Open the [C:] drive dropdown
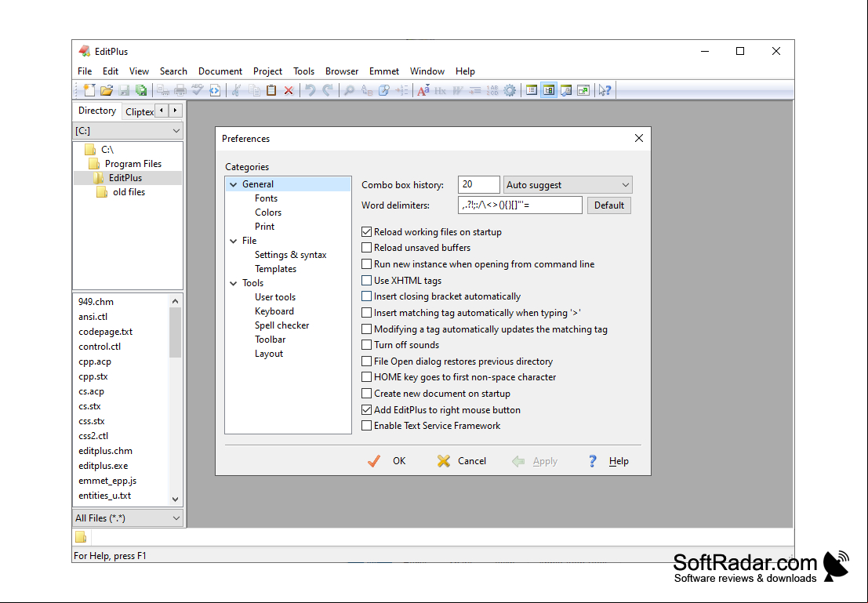 tap(128, 131)
